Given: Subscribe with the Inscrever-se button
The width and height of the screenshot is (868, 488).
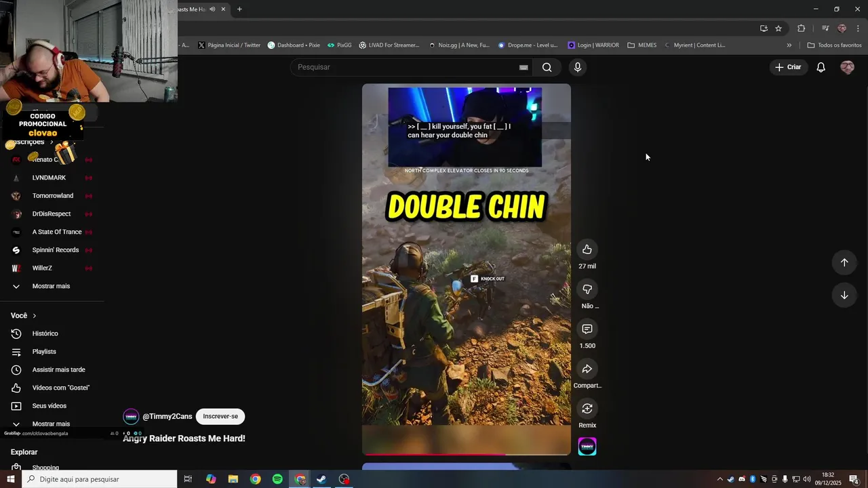Looking at the screenshot, I should (x=220, y=416).
